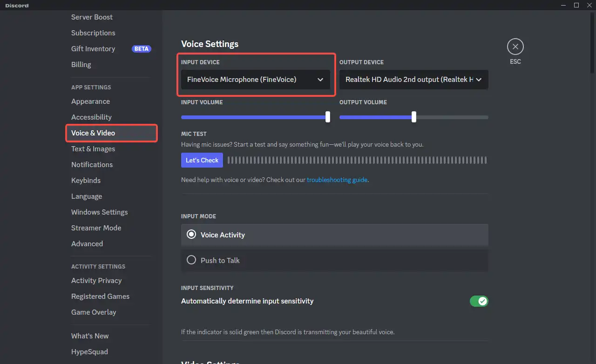This screenshot has height=364, width=596.
Task: Click the settings page vertical scrollbar
Action: tap(593, 42)
